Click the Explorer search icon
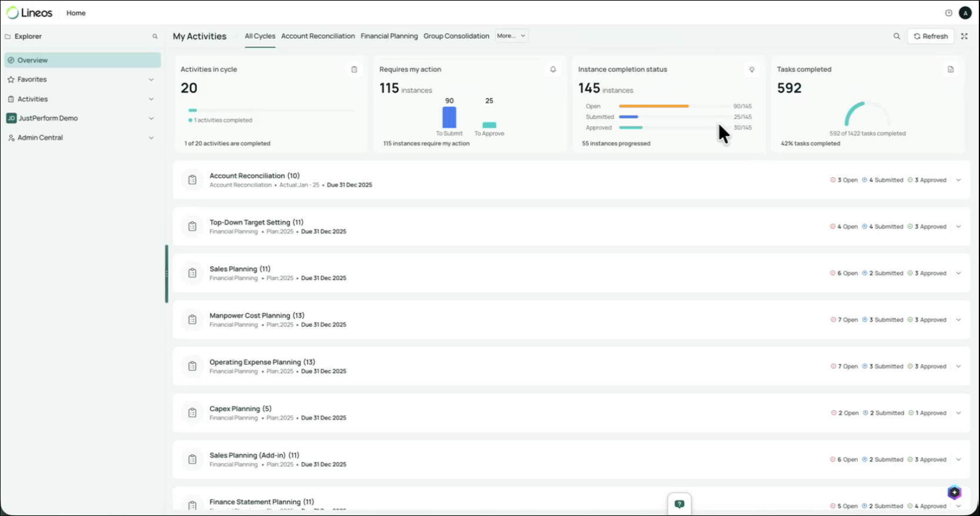Screen dimensions: 980x516 155,36
